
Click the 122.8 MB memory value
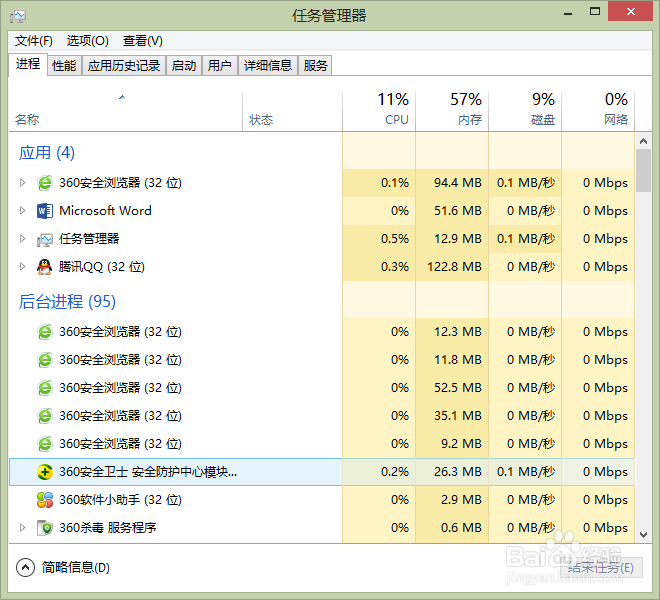click(x=454, y=267)
